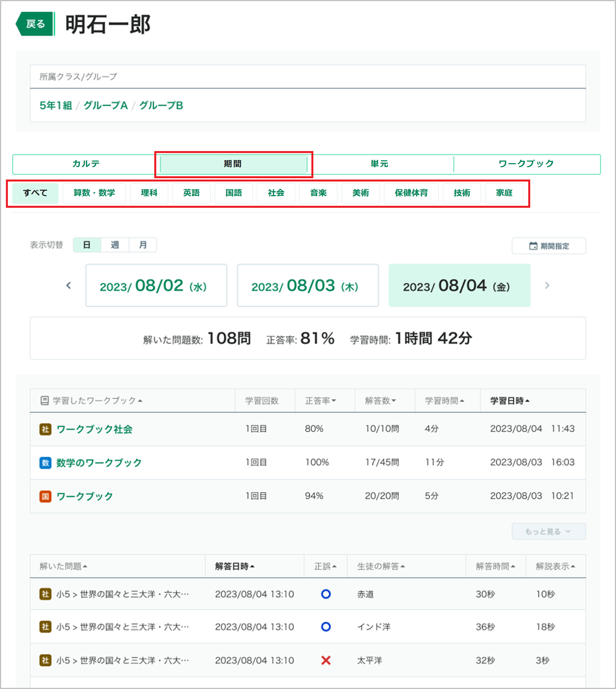Go back with the 戻る button
The width and height of the screenshot is (616, 689).
coord(35,24)
